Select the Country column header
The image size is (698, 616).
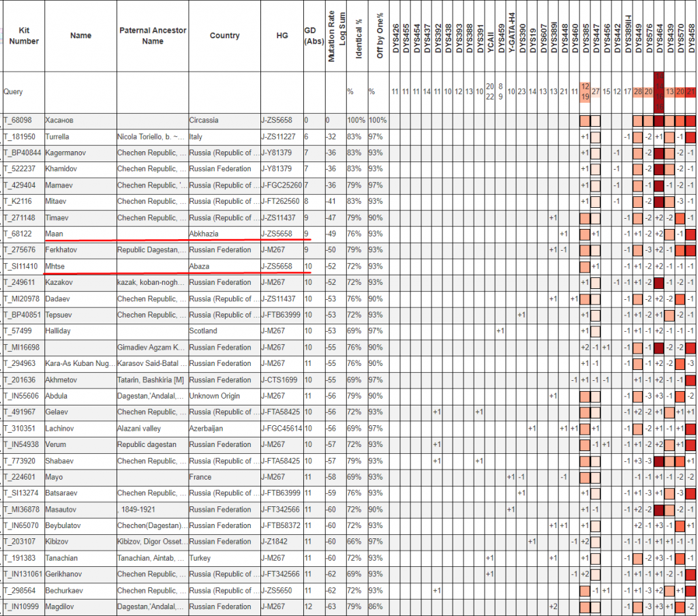pyautogui.click(x=224, y=35)
